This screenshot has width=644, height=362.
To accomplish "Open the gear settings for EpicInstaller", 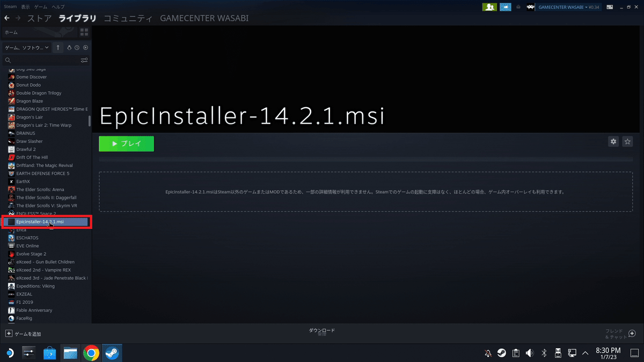I will coord(613,142).
